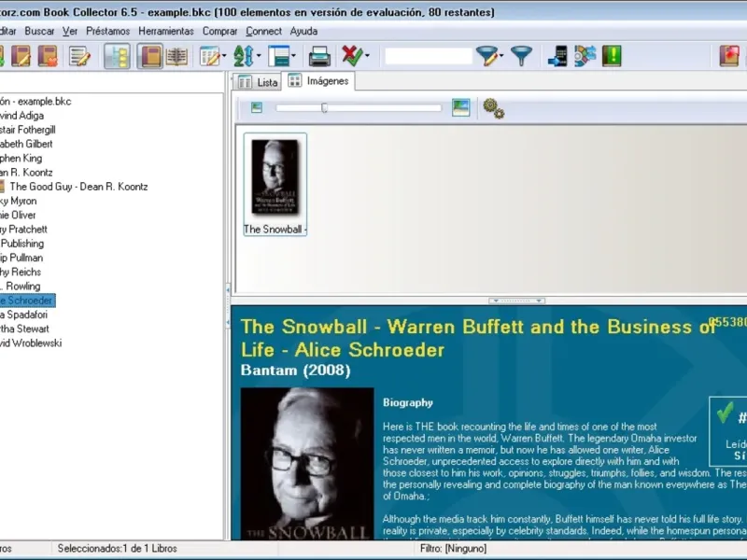Click the plain blue filter funnel icon

(521, 56)
